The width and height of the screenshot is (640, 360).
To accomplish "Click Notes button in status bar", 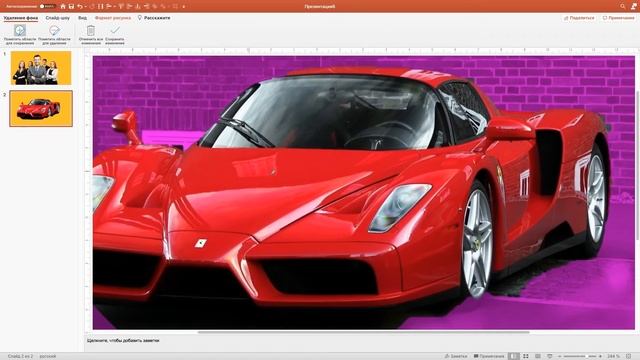I will point(456,356).
